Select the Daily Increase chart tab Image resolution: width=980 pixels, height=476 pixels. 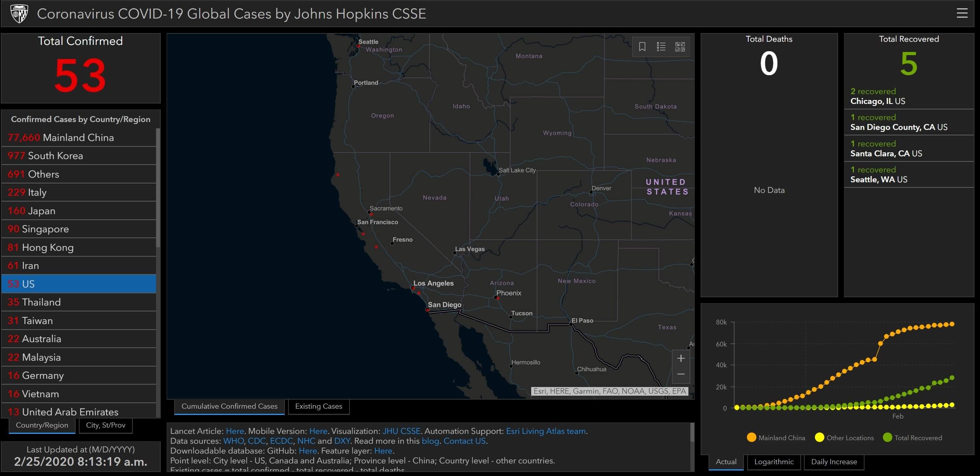point(834,462)
